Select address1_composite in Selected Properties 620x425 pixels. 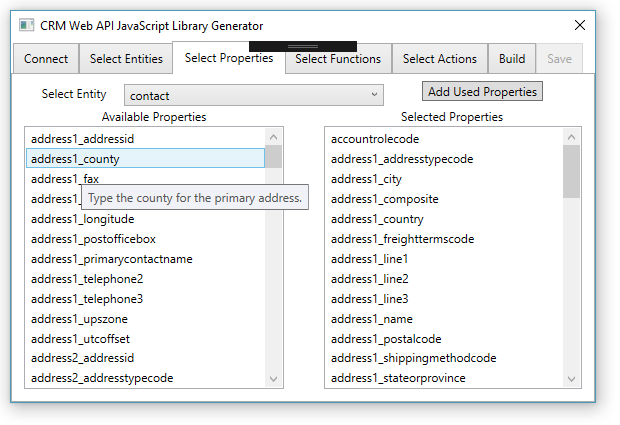click(x=444, y=199)
